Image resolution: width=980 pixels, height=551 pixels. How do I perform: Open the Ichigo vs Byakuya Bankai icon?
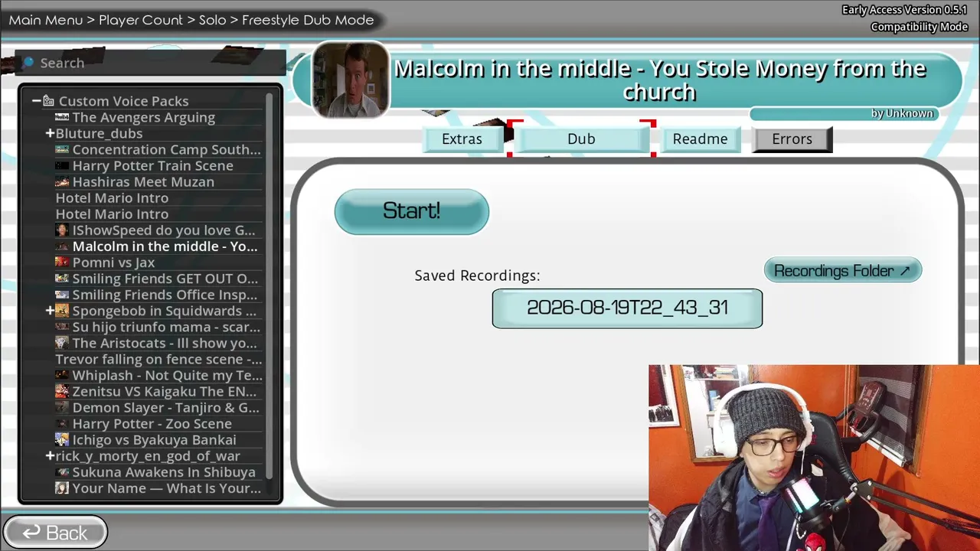tap(62, 439)
